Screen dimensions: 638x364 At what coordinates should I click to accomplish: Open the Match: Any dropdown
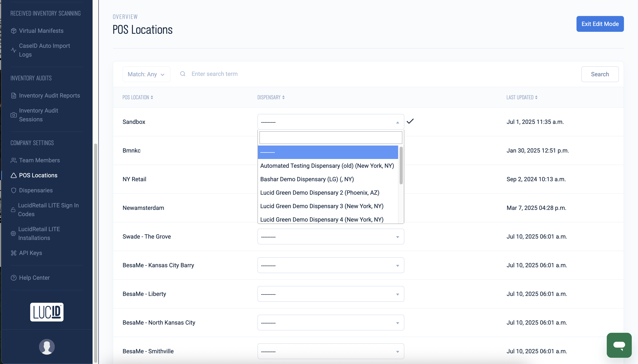point(146,74)
